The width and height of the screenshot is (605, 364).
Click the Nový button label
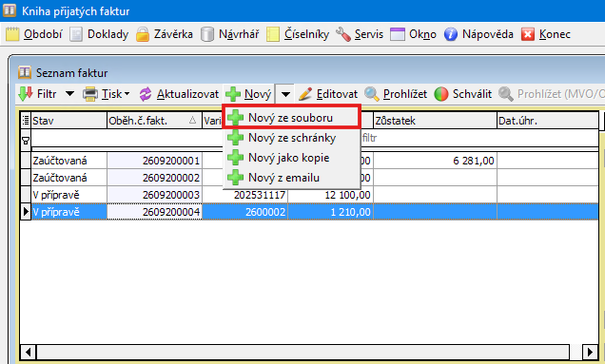[x=258, y=94]
